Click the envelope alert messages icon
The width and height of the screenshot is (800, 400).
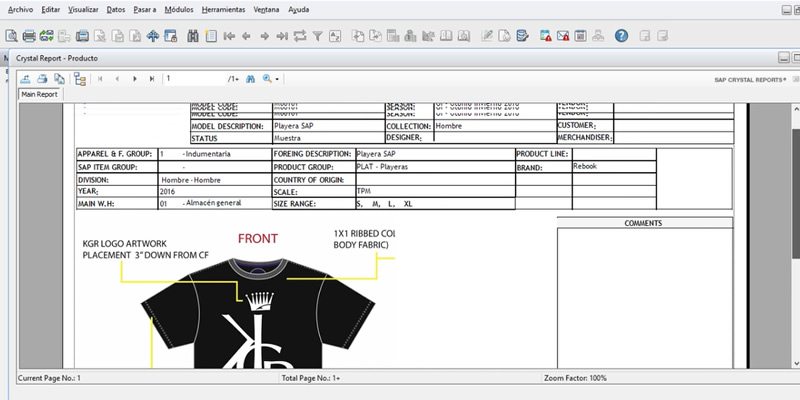pyautogui.click(x=564, y=36)
